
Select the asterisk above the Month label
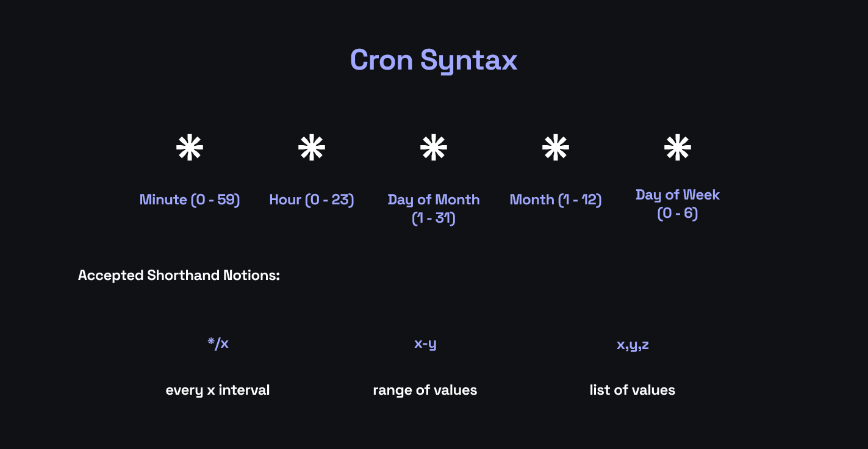coord(556,148)
